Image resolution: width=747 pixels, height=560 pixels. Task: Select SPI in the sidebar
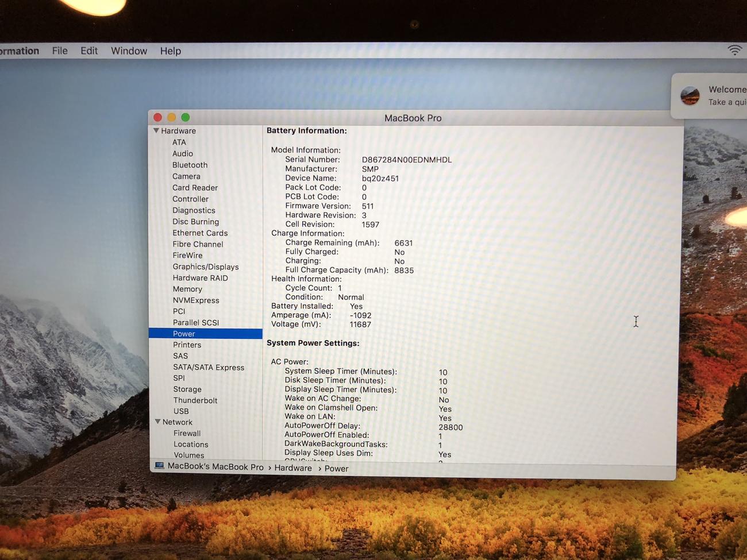coord(179,378)
